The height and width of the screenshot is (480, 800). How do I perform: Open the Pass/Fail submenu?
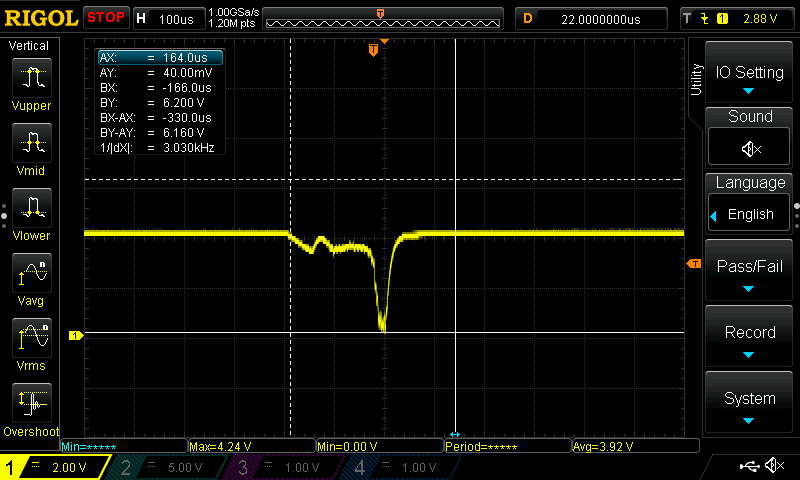749,270
